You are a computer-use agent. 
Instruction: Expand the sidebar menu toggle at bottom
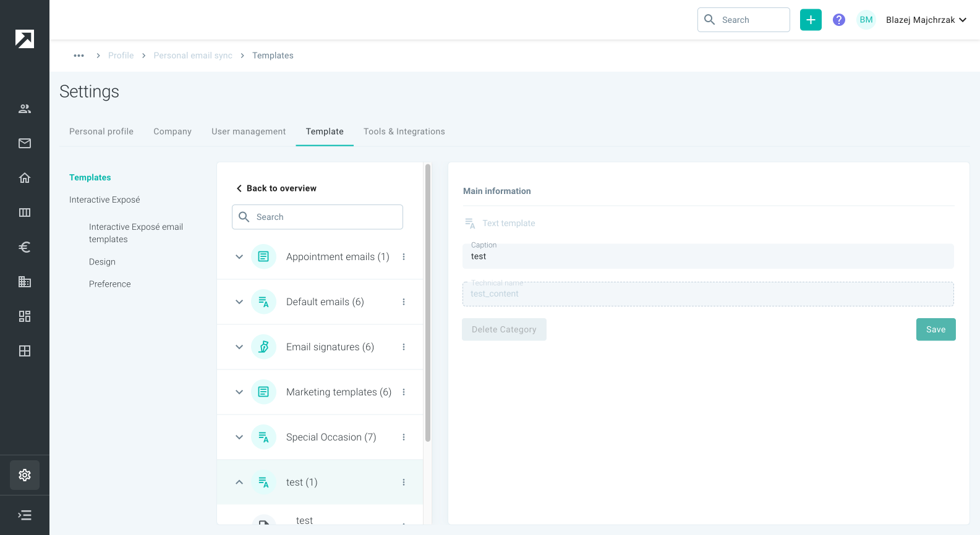[x=25, y=515]
